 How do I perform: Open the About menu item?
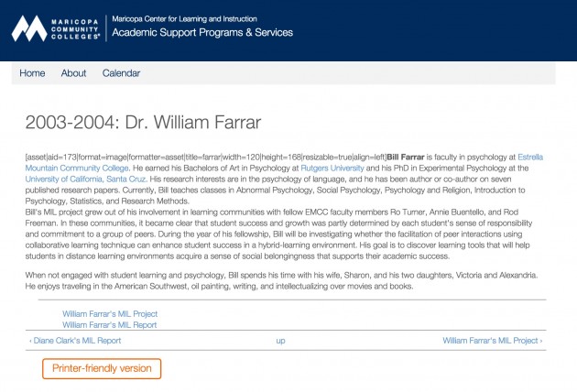pos(73,73)
